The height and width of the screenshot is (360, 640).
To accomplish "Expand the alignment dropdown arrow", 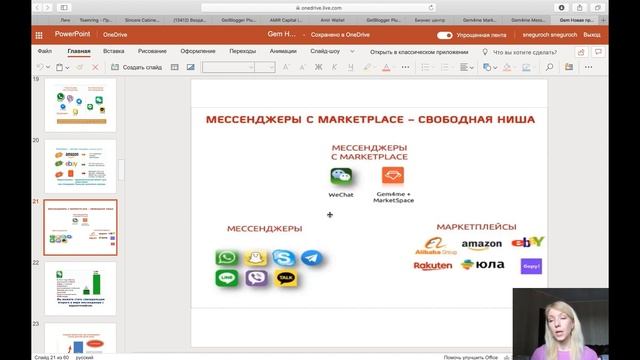I will pyautogui.click(x=471, y=68).
